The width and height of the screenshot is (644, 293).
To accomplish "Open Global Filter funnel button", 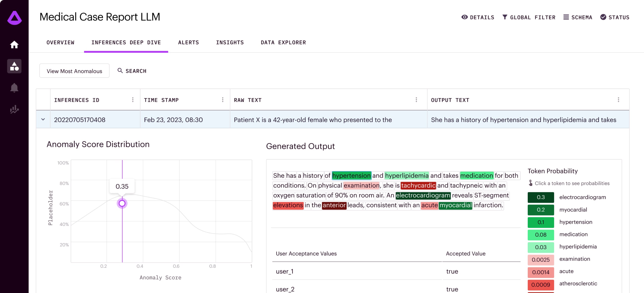I will click(529, 17).
